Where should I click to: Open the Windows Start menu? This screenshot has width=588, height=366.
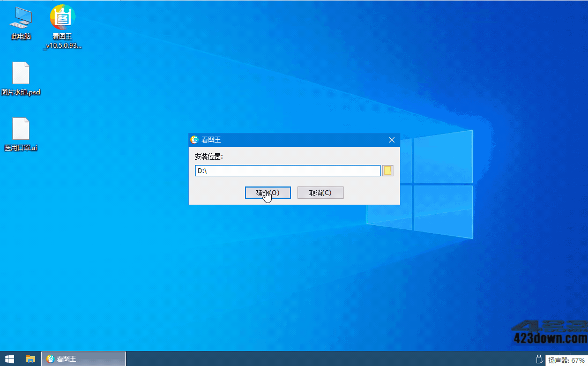click(9, 358)
